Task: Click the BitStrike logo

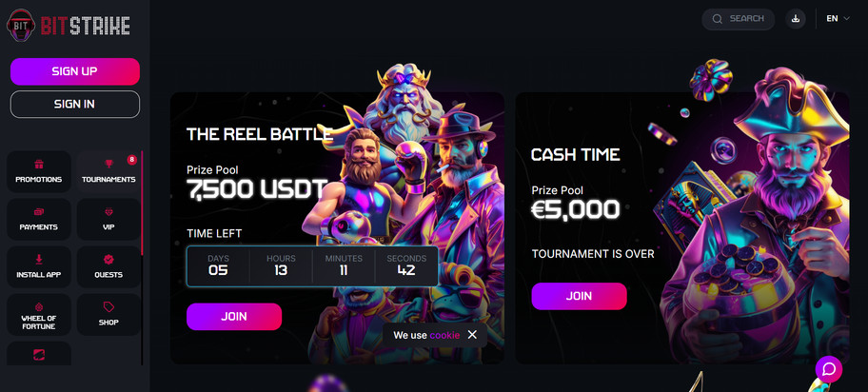Action: (x=69, y=25)
